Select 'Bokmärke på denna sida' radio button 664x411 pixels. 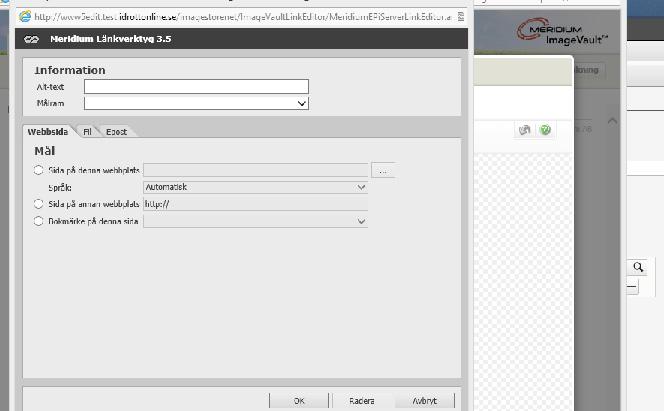39,221
